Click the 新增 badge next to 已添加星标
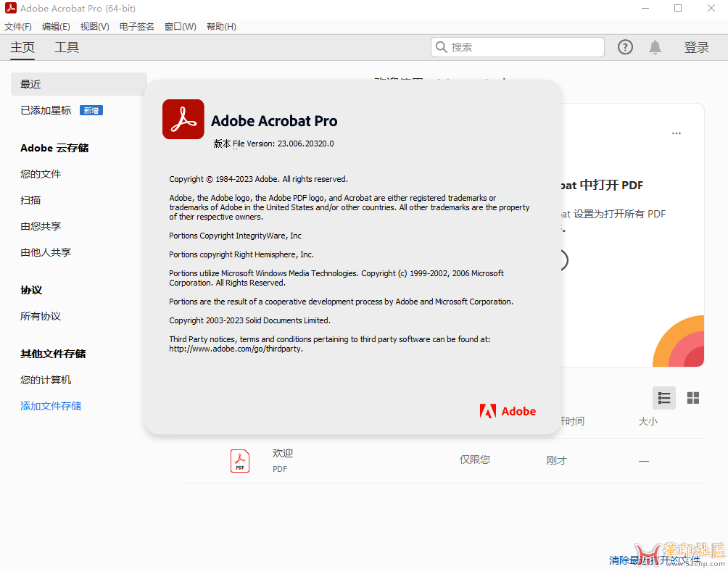The width and height of the screenshot is (728, 569). (x=91, y=110)
